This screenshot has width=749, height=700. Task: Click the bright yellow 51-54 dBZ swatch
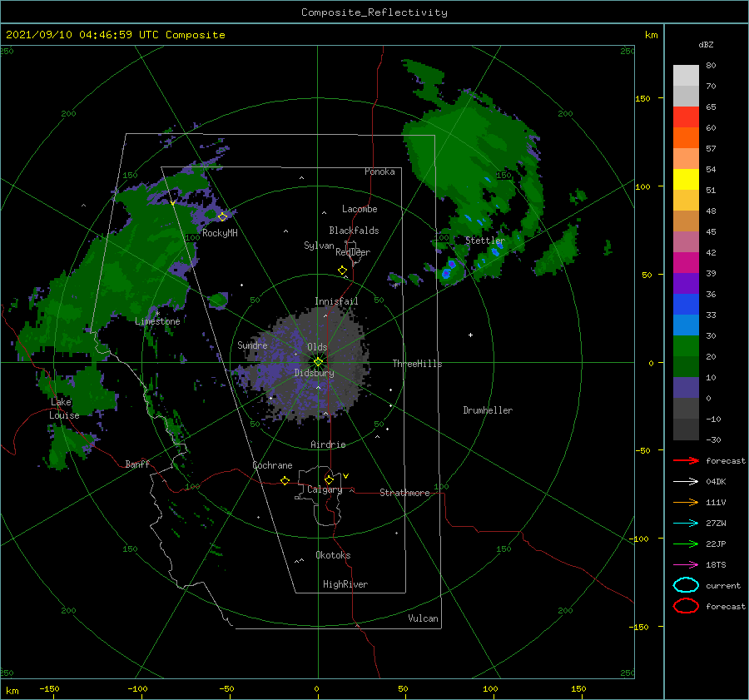pos(686,179)
